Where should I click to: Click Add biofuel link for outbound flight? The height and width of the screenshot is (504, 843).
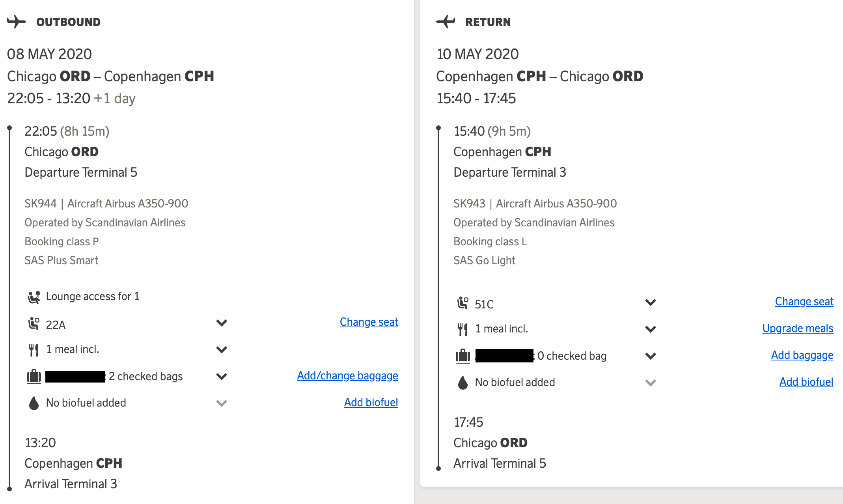[371, 403]
